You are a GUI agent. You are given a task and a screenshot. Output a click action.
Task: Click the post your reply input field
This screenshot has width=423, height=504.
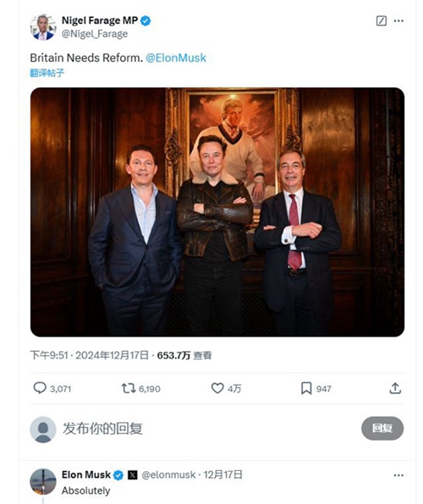[209, 429]
